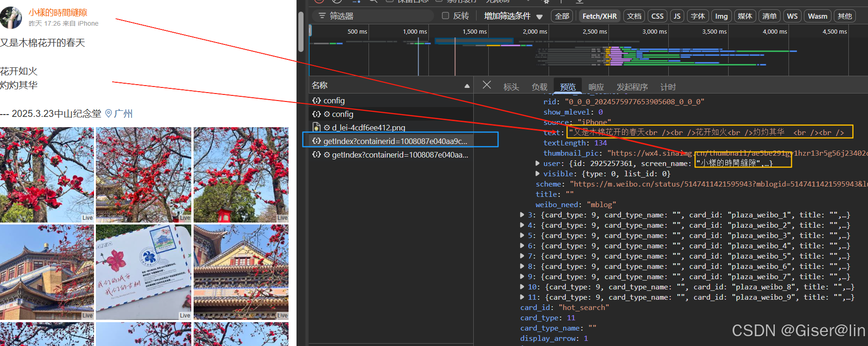Open the Weibo poster's avatar
The image size is (868, 346).
tap(11, 17)
